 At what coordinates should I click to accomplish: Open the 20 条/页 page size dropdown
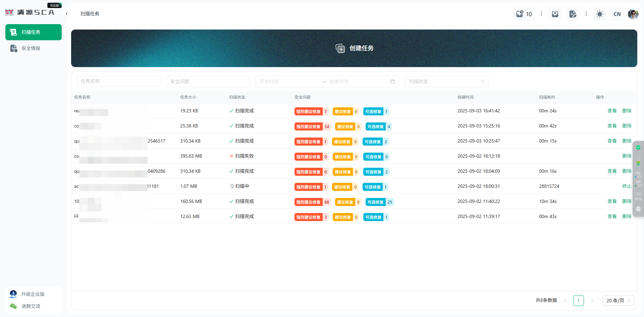pos(618,301)
